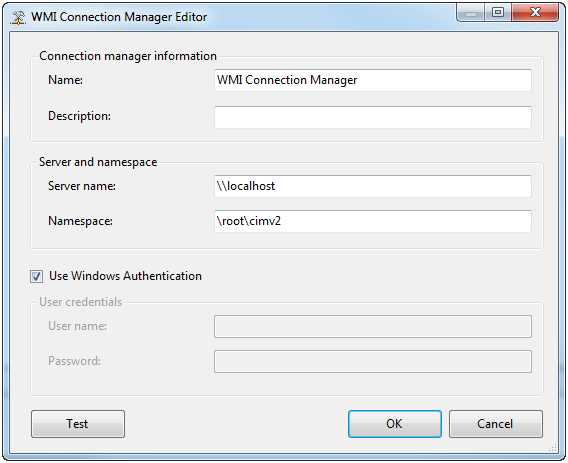
Task: Click the "Name:" label
Action: point(66,80)
